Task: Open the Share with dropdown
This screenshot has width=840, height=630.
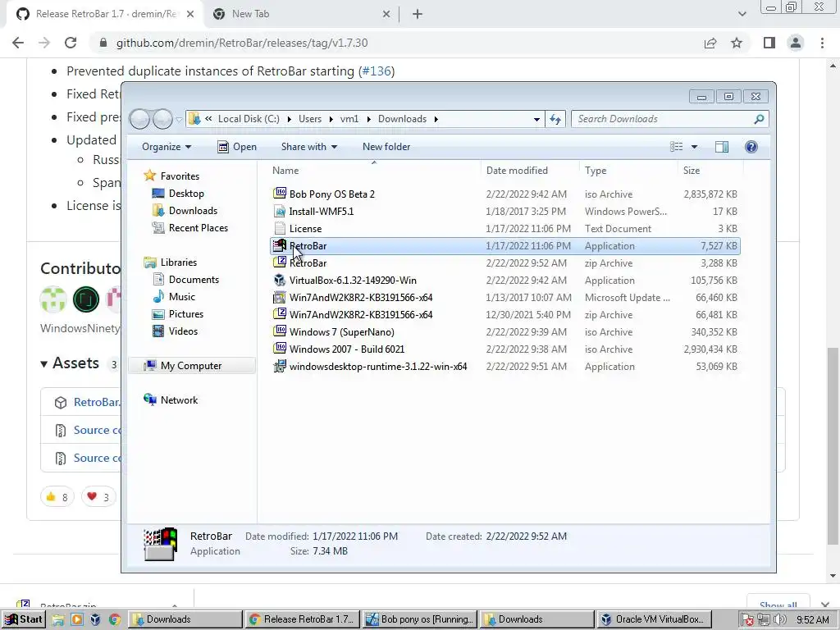Action: tap(309, 147)
